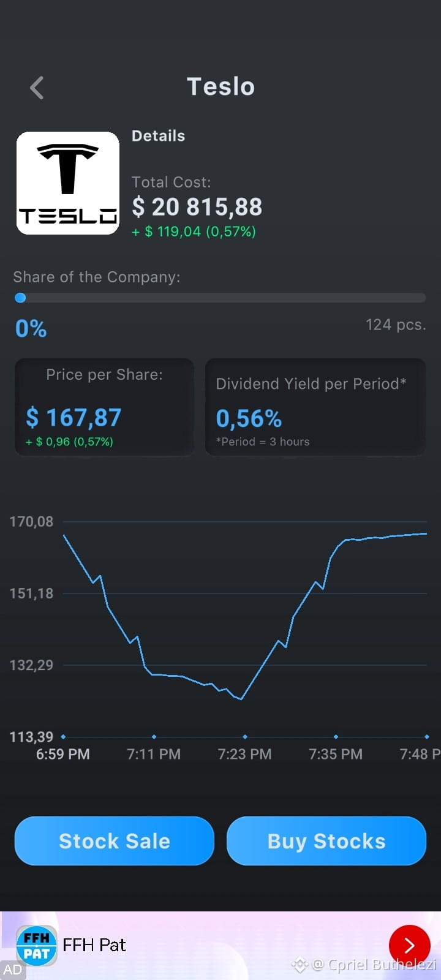The width and height of the screenshot is (441, 980).
Task: Tap the Total Cost $ 20 815,88 value
Action: pos(197,207)
